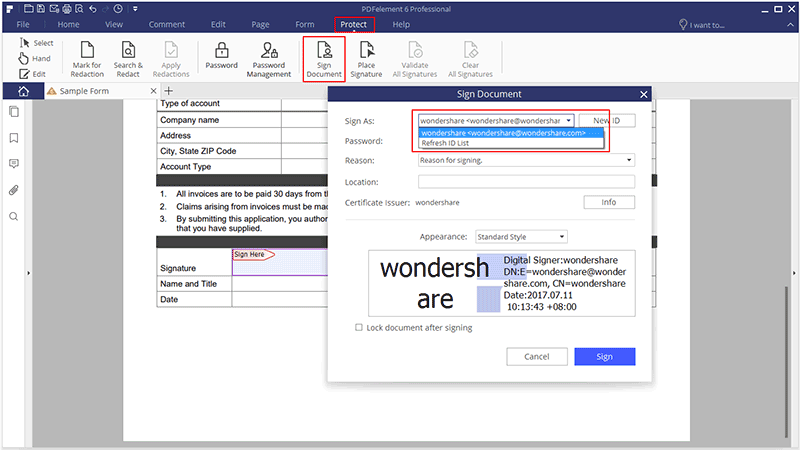Open the File menu
This screenshot has width=800, height=450.
(23, 24)
